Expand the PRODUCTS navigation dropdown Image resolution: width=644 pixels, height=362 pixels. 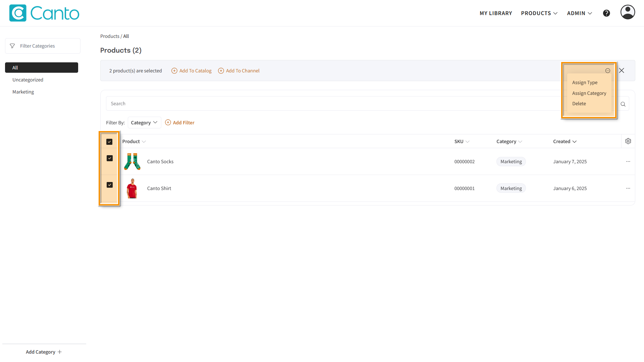pos(539,13)
